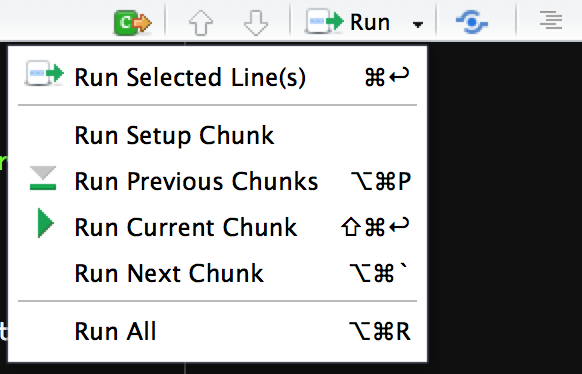582x374 pixels.
Task: Expand the Run dropdown arrow
Action: click(418, 24)
